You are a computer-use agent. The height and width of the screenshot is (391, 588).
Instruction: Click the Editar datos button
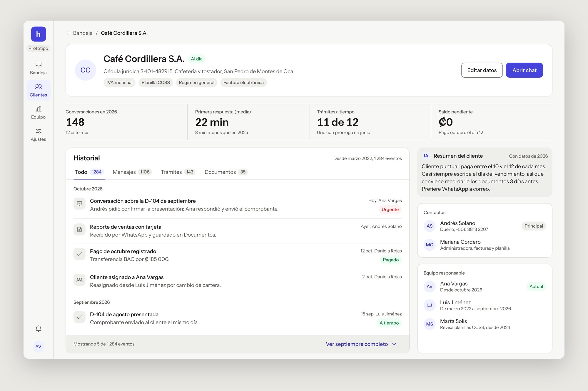(x=482, y=70)
